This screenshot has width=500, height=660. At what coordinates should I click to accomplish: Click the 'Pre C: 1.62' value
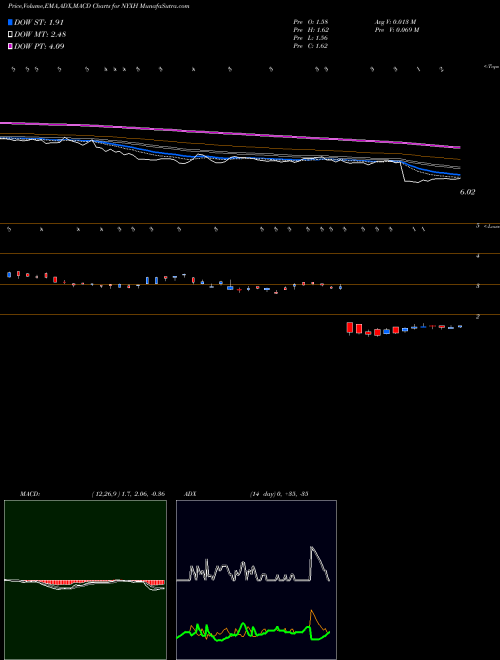coord(311,46)
